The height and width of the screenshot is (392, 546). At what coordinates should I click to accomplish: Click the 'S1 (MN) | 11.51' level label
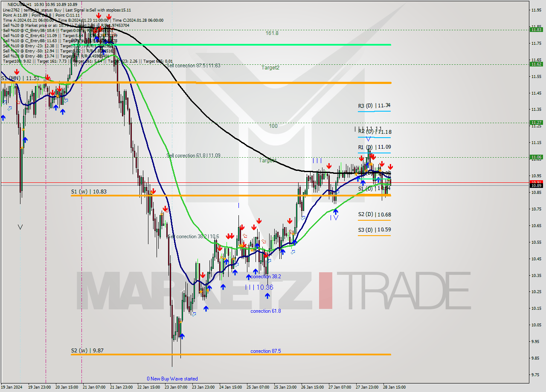pos(20,78)
